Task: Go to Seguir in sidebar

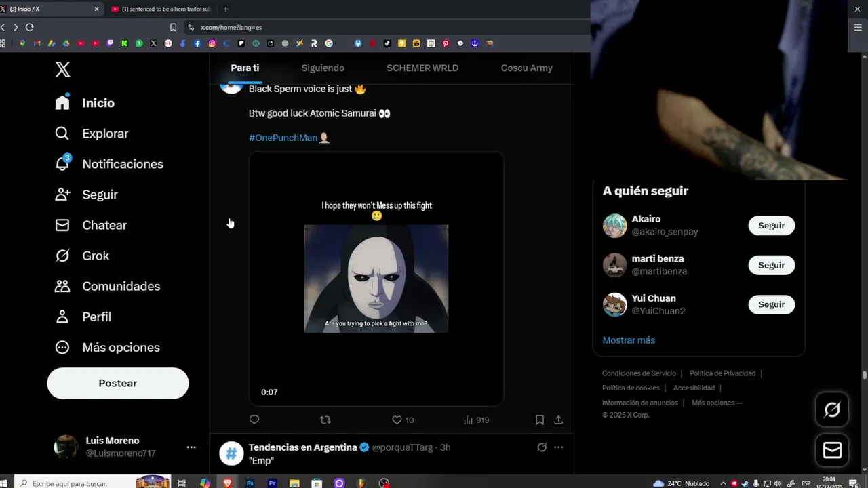Action: (x=86, y=195)
